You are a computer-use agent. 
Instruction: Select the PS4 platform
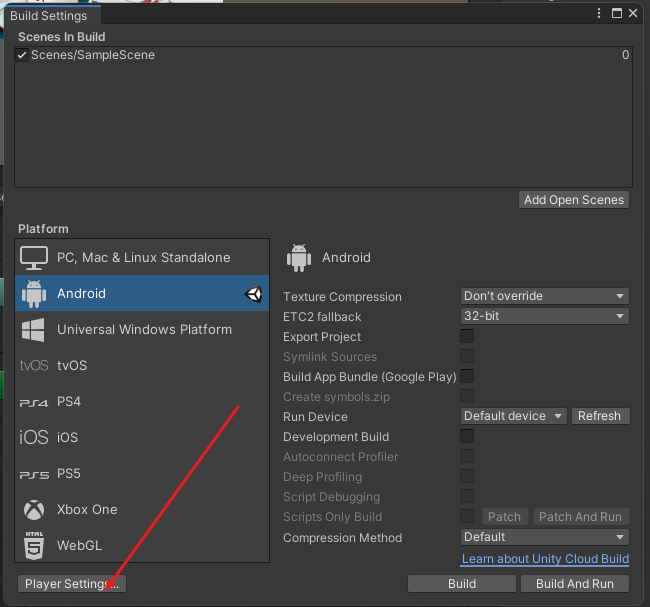tap(142, 401)
